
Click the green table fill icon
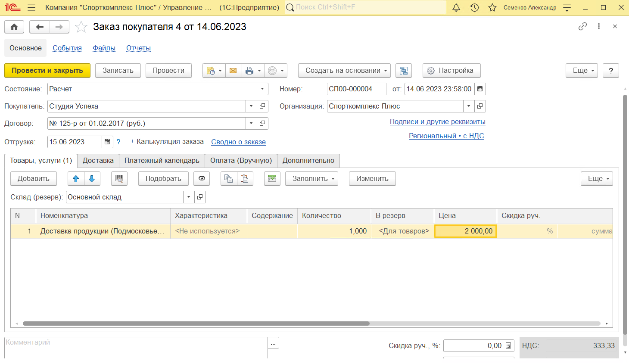(x=272, y=179)
